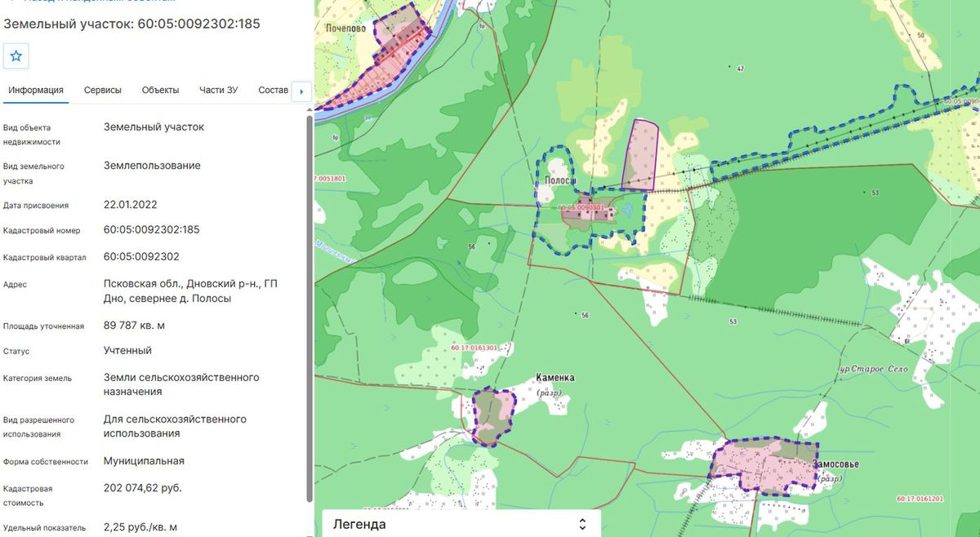Viewport: 980px width, 537px height.
Task: Click the parcel title 60:05:0092302:185 heading
Action: [x=132, y=24]
